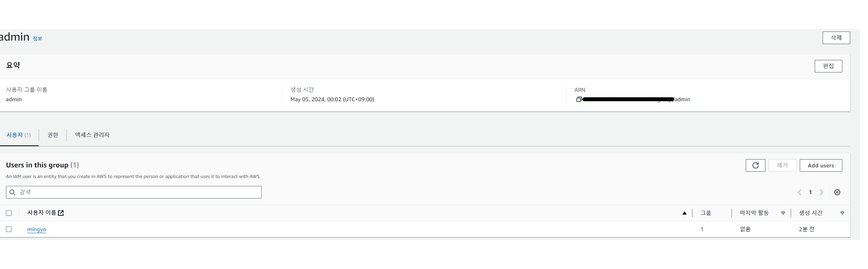Viewport: 868px width, 269px height.
Task: Sort by 생성 시간 column arrow
Action: (842, 213)
